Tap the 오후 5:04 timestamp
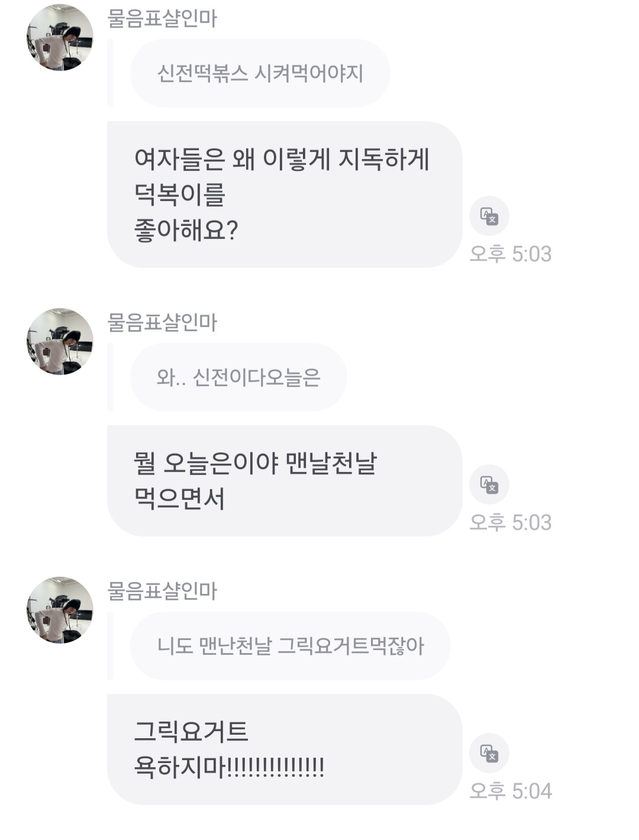Image resolution: width=639 pixels, height=840 pixels. point(510,791)
